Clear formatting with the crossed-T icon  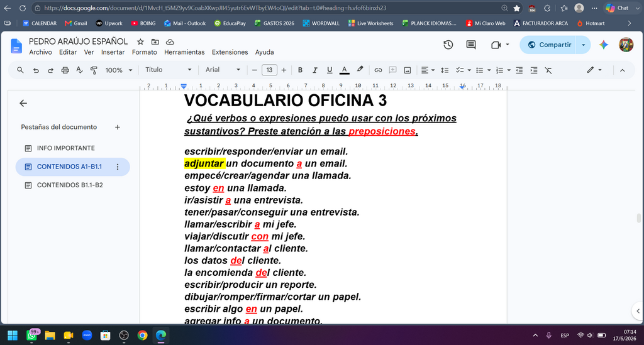tap(548, 70)
